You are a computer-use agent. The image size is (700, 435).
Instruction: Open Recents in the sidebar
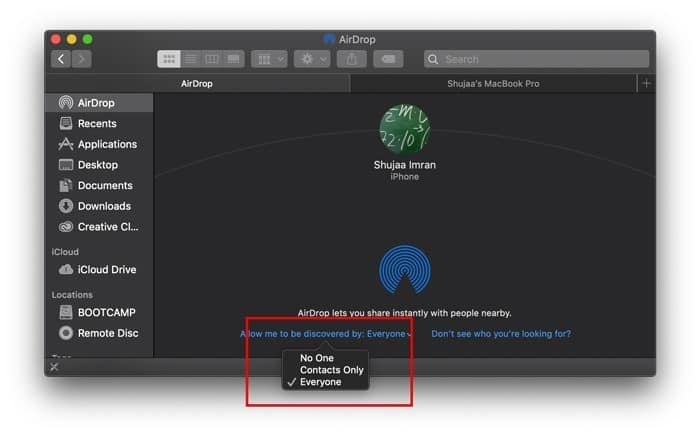[99, 123]
